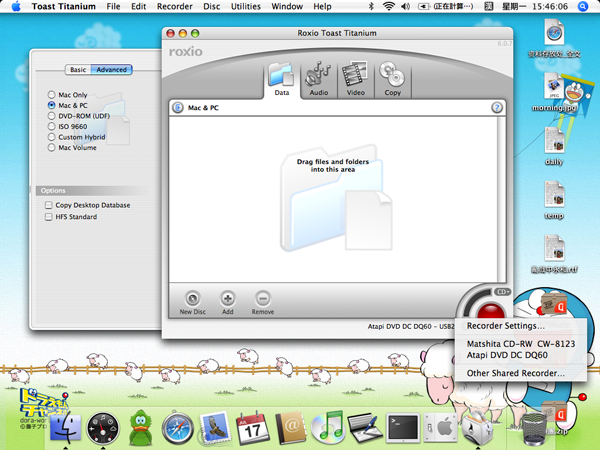
Task: Click the red Record button
Action: point(491,311)
